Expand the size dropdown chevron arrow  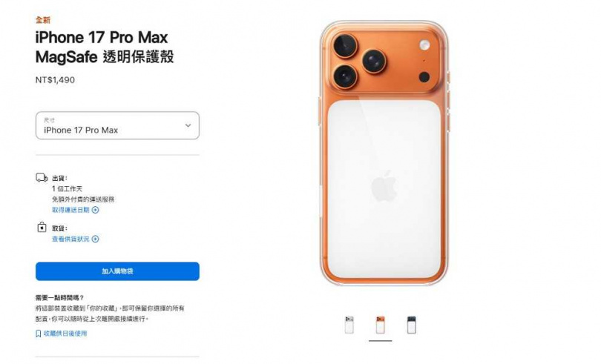(188, 125)
